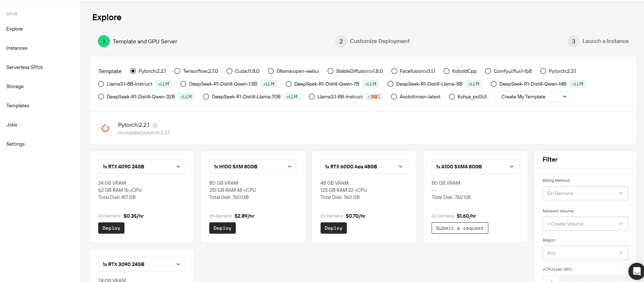Open the Create Volume network dropdown
Viewport: 644px width, 282px height.
pos(585,224)
